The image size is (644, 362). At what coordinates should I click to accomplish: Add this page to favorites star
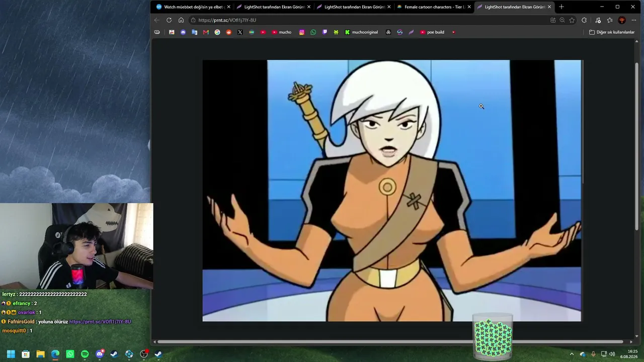[x=572, y=20]
